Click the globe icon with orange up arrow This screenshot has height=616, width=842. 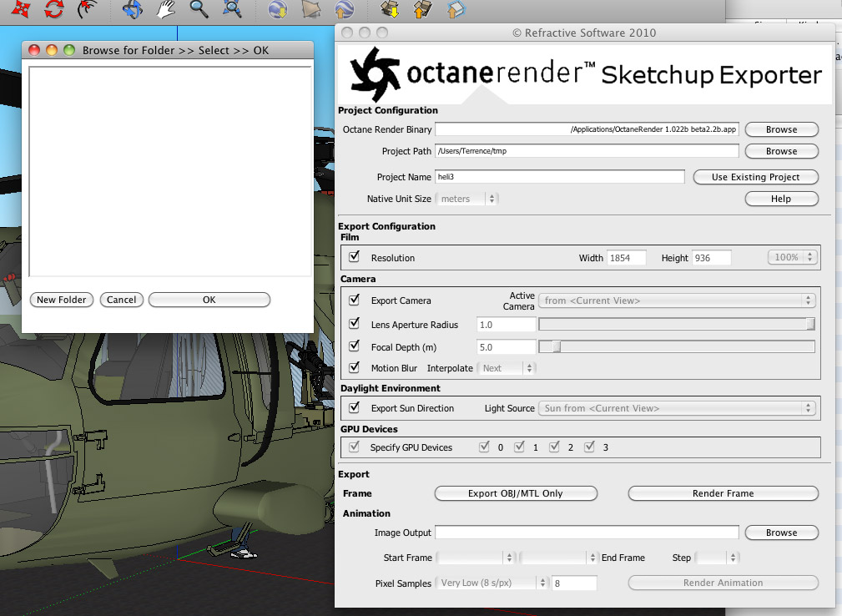point(344,9)
